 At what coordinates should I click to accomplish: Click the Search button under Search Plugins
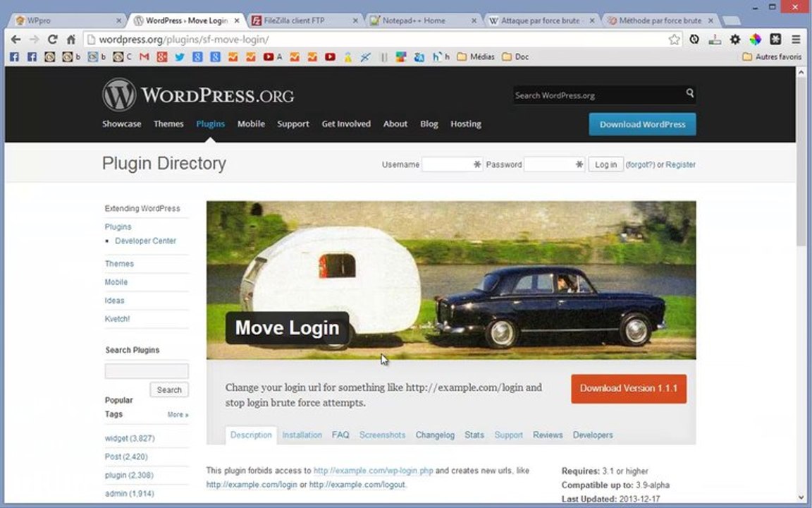click(x=169, y=389)
